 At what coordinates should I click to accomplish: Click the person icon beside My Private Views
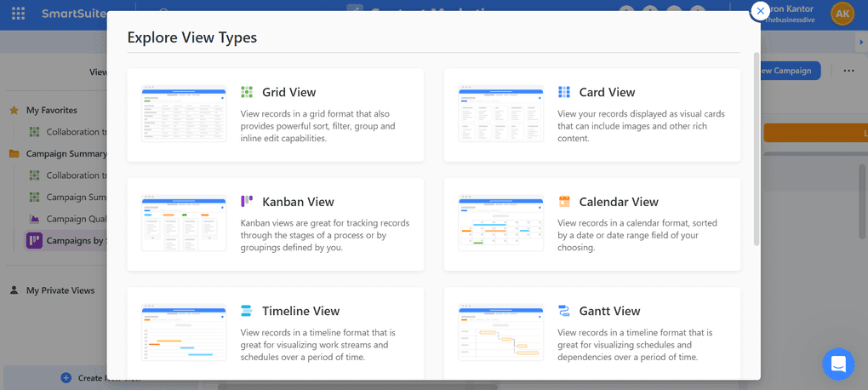pyautogui.click(x=14, y=290)
